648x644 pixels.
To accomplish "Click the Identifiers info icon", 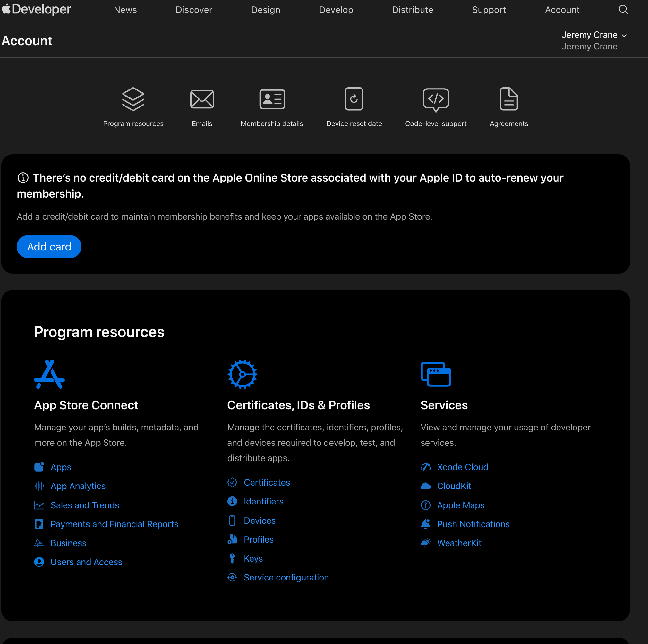I will click(x=232, y=501).
